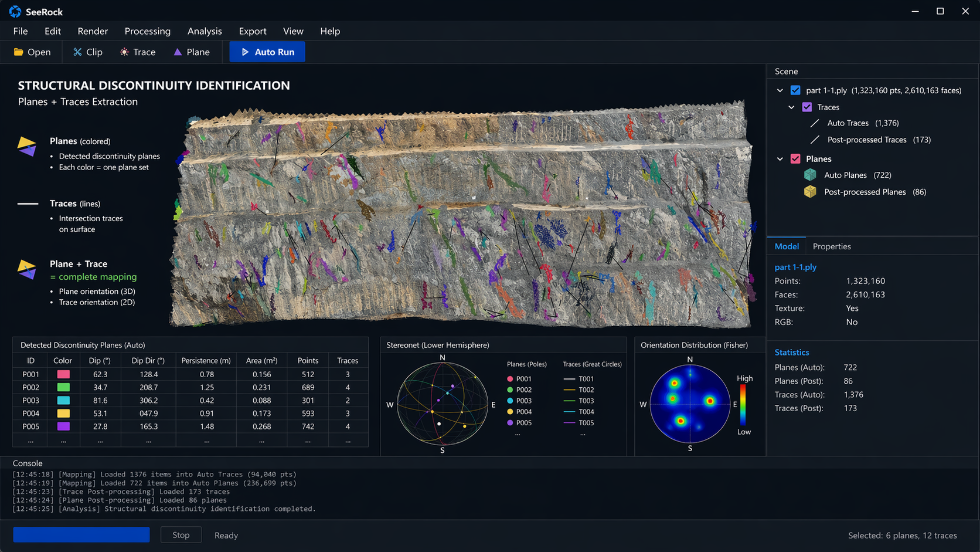980x552 pixels.
Task: Select the Clip scissors tool
Action: point(77,52)
